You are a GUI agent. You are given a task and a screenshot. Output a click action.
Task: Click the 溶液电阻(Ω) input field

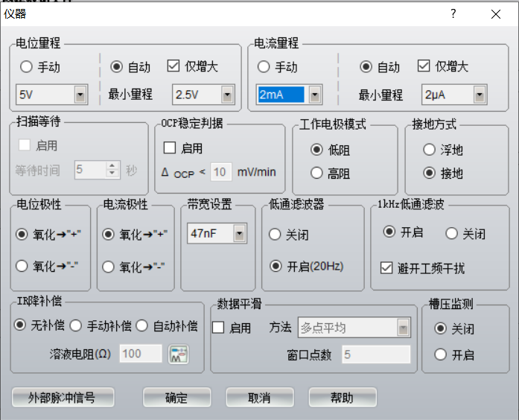tap(141, 354)
